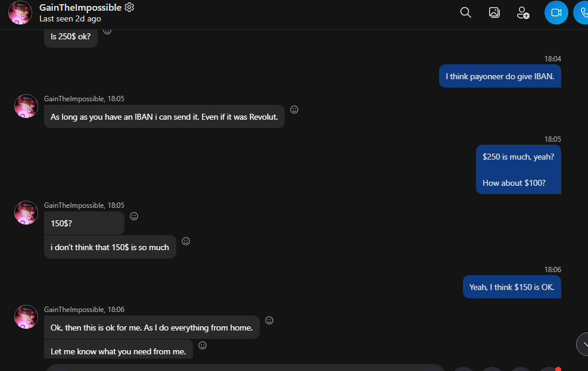This screenshot has width=588, height=371.
Task: Add reaction to 'i don't think that 150$' message
Action: (186, 241)
